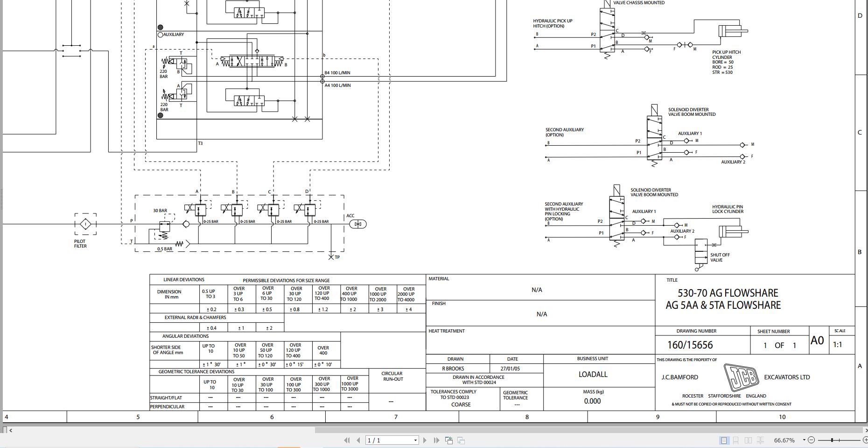Screen dimensions: 868x448
Task: Click the AUXILIARY 2 label under second auxiliary
Action: click(x=733, y=162)
